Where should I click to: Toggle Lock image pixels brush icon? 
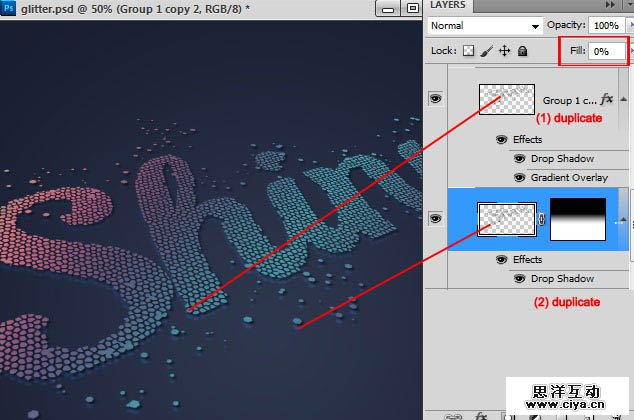(487, 51)
